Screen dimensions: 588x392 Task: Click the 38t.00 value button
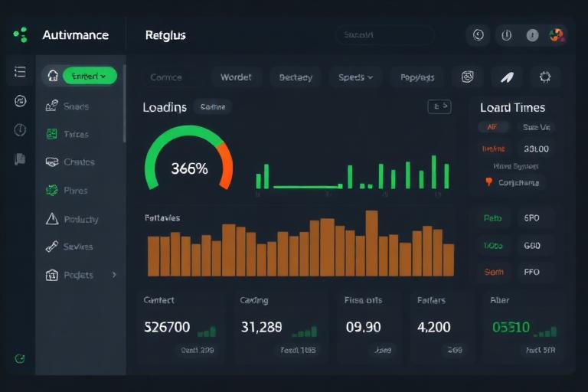[x=536, y=149]
